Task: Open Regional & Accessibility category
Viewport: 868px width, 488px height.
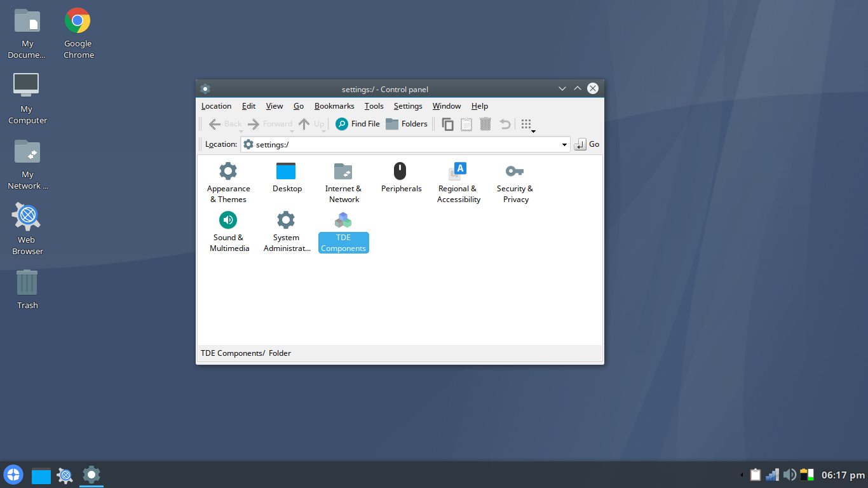Action: [458, 182]
